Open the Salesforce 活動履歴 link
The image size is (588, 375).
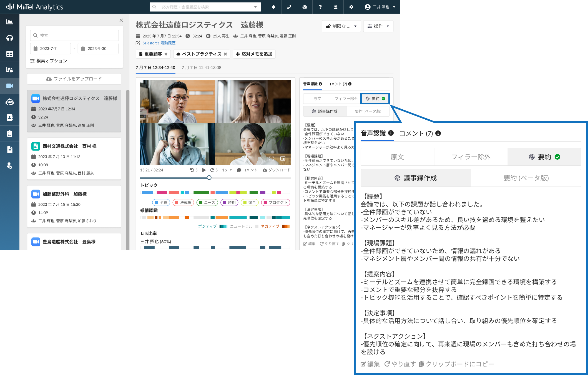(x=159, y=43)
